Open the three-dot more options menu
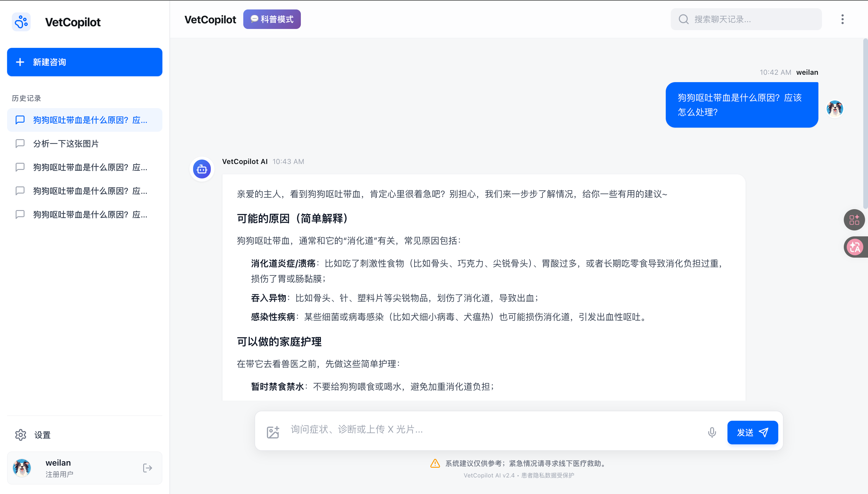This screenshot has width=868, height=494. tap(842, 19)
